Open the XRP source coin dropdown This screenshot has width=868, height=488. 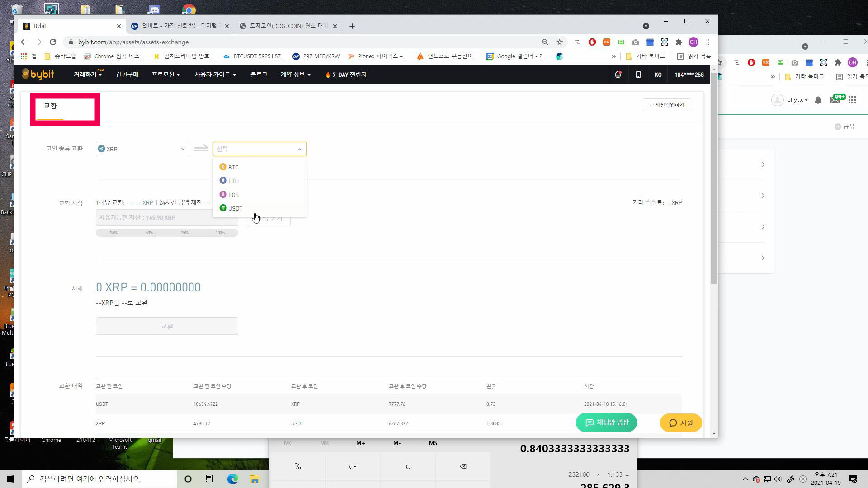tap(142, 149)
